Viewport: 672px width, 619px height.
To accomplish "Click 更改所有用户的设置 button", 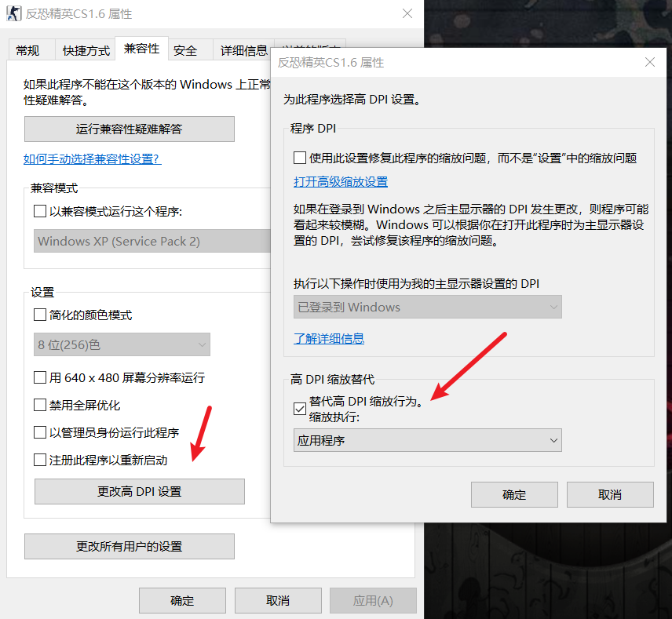I will click(x=130, y=546).
